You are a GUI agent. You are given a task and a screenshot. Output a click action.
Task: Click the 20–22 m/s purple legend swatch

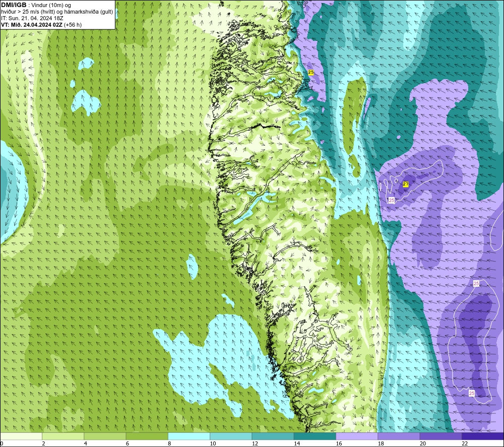[x=440, y=436]
